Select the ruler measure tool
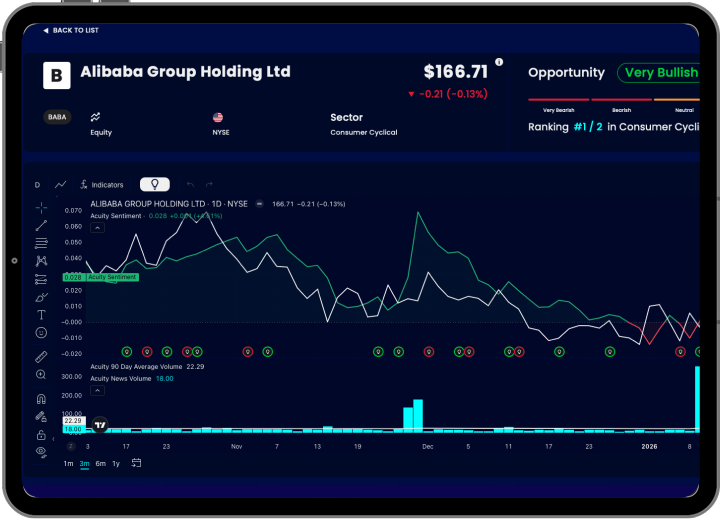 point(41,356)
